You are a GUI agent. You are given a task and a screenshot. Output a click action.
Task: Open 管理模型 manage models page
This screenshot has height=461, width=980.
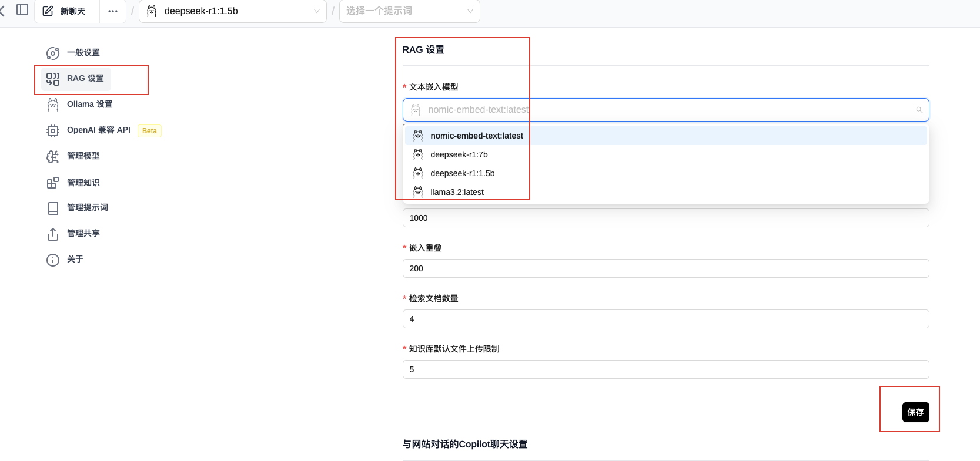click(83, 156)
